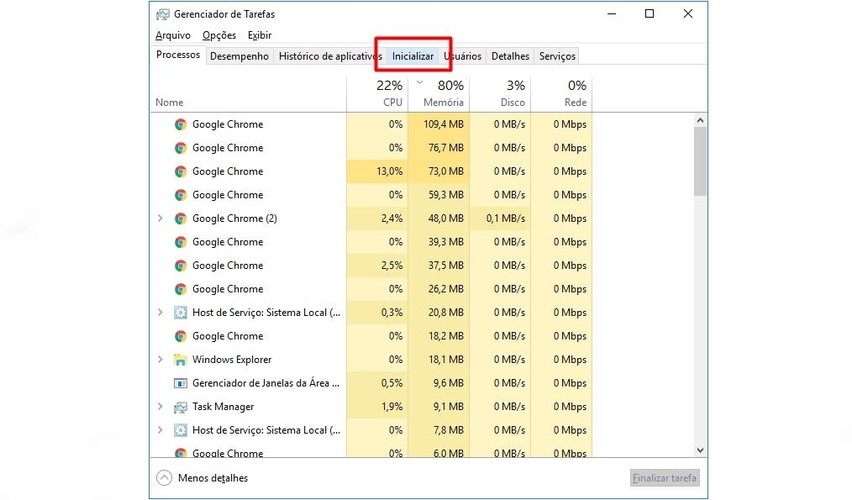The width and height of the screenshot is (852, 500).
Task: Select the 1,9% CPU cell
Action: click(377, 407)
